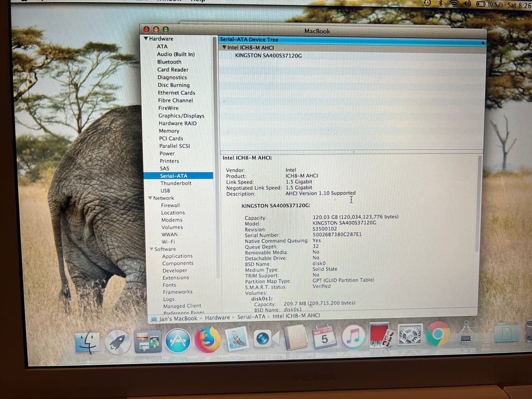Open Wi-Fi status icon in menu bar
532x399 pixels.
454,3
